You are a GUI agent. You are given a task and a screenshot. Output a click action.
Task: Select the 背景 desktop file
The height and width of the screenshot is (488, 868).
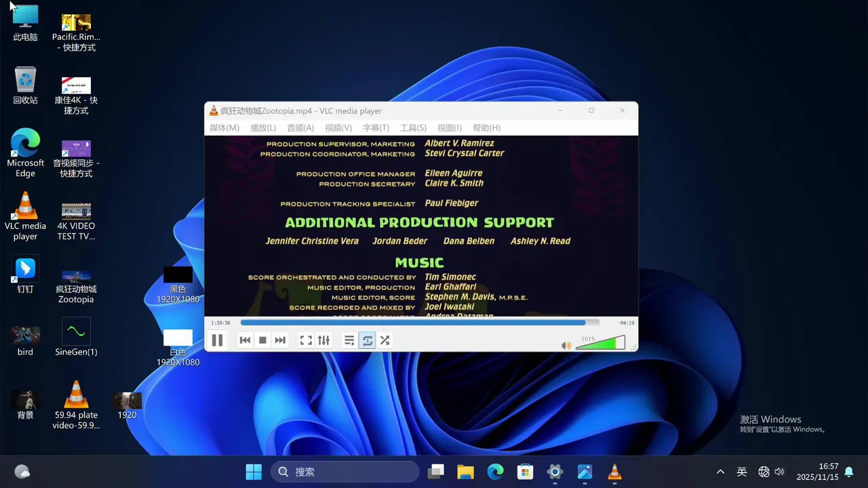pos(25,405)
